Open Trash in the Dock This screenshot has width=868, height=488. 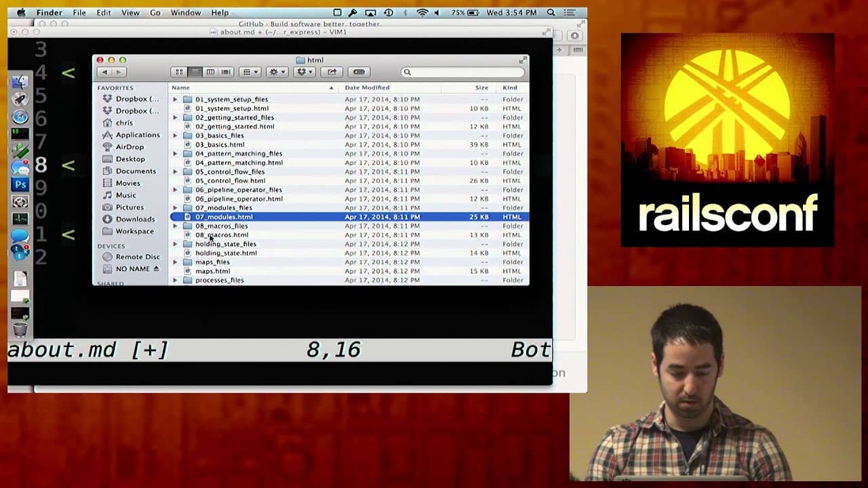click(20, 330)
